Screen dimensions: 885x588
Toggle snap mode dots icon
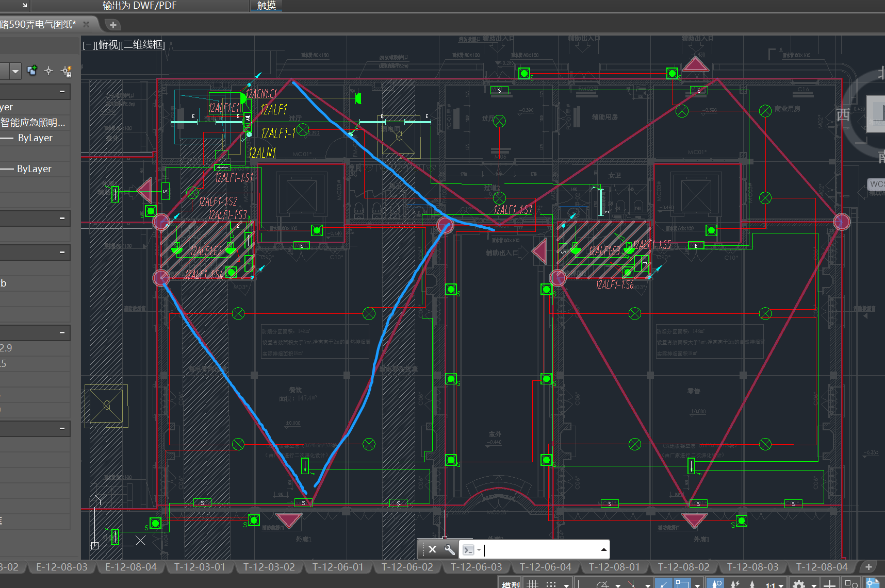tap(551, 584)
